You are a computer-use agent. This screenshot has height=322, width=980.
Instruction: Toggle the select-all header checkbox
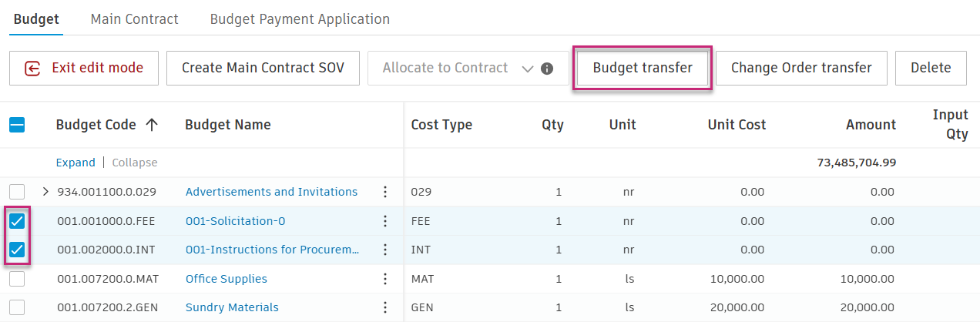click(x=17, y=125)
